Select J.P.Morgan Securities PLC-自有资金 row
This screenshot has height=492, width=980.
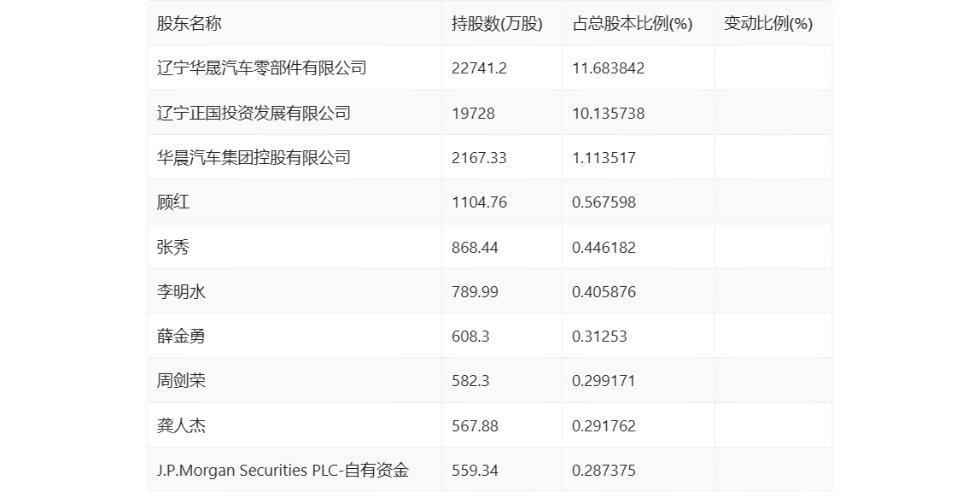tap(489, 470)
